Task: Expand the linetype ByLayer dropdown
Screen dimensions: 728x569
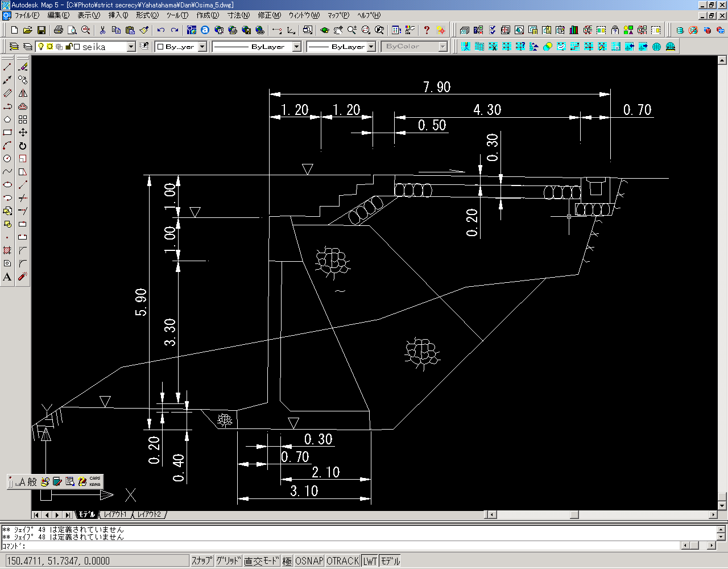Action: pos(296,47)
